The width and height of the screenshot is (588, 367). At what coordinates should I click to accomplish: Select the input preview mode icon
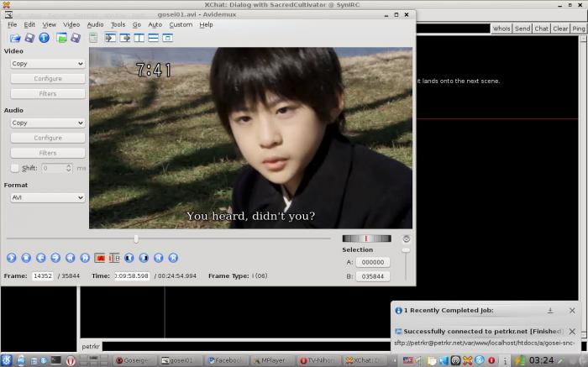[110, 38]
